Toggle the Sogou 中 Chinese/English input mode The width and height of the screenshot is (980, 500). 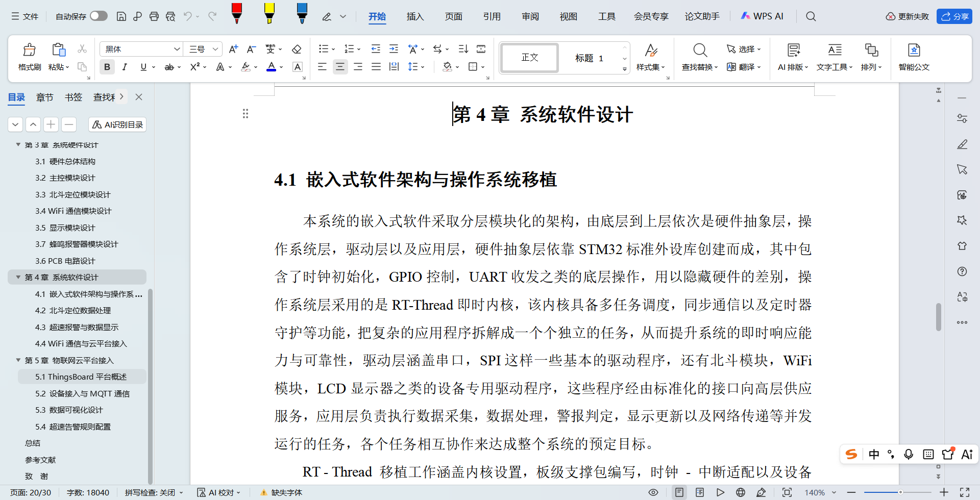point(874,454)
